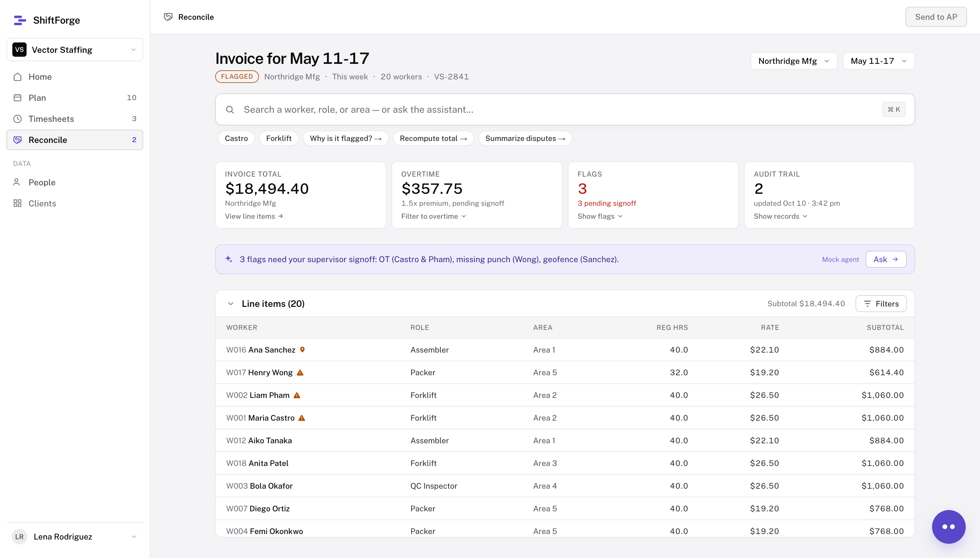Click the Mock agent label

pyautogui.click(x=840, y=260)
